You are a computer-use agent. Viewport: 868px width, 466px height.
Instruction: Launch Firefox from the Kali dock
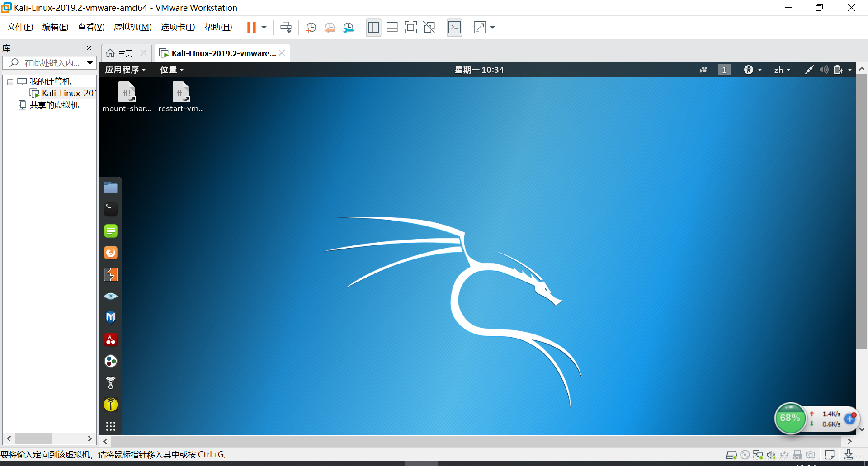point(111,253)
